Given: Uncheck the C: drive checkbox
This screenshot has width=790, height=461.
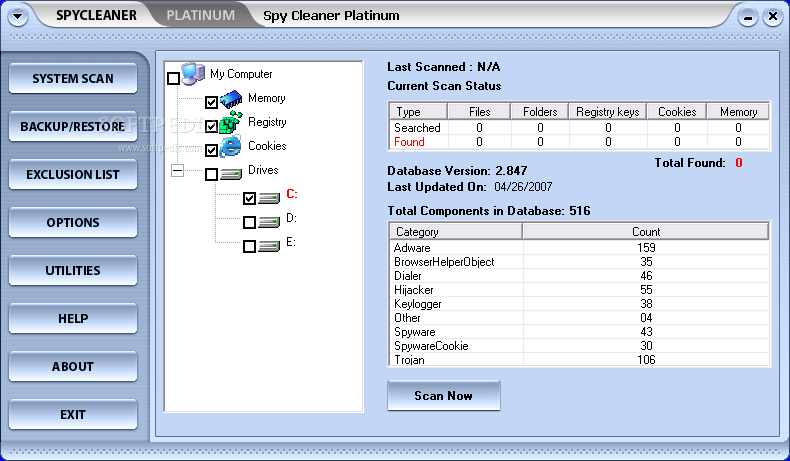Looking at the screenshot, I should point(249,199).
